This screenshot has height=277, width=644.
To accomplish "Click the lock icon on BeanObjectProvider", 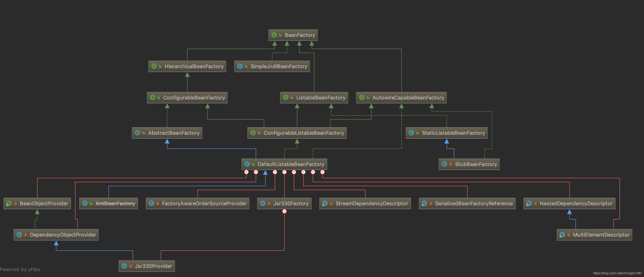I will click(15, 203).
